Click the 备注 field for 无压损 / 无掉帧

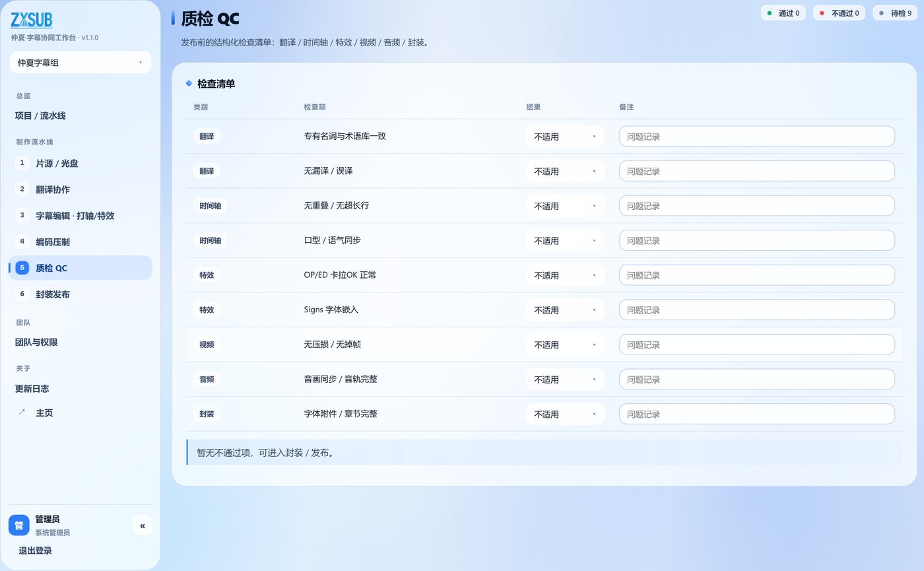click(756, 345)
